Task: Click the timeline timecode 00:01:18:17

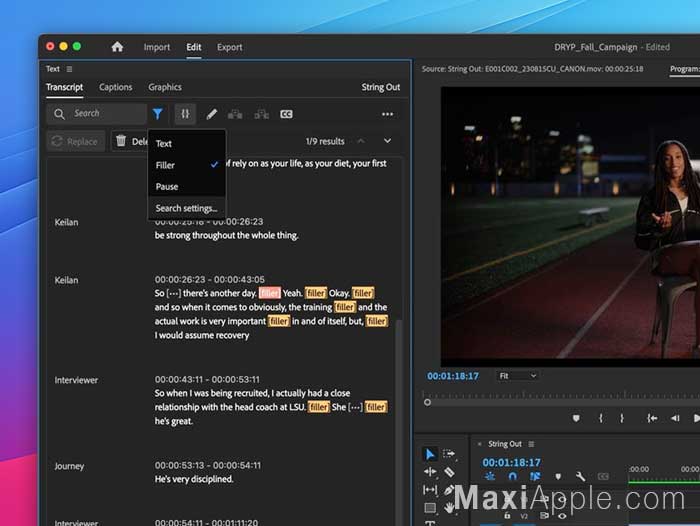Action: point(511,463)
